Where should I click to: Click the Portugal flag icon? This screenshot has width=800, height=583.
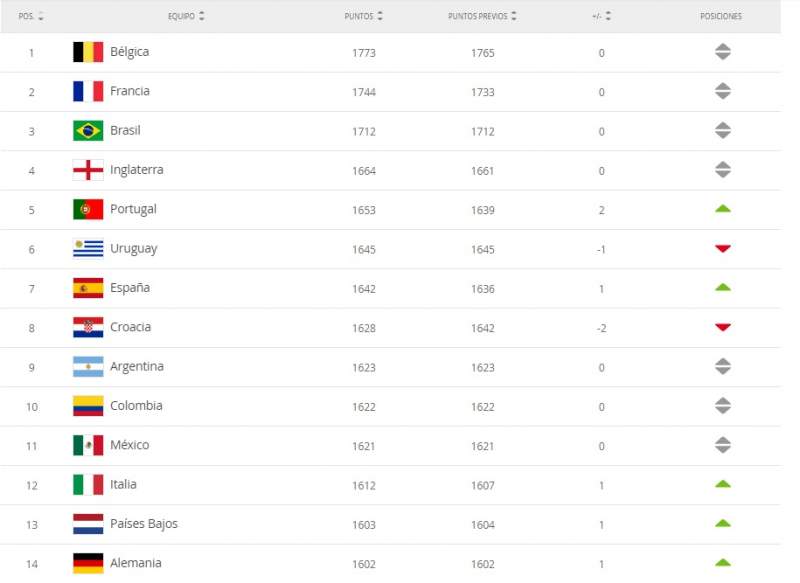tap(88, 209)
